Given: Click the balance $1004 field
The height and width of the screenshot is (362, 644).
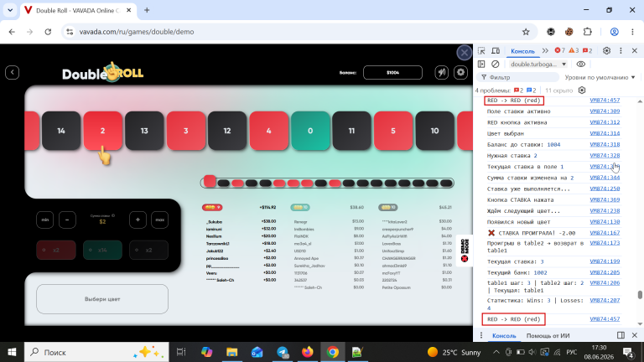Looking at the screenshot, I should pyautogui.click(x=392, y=73).
